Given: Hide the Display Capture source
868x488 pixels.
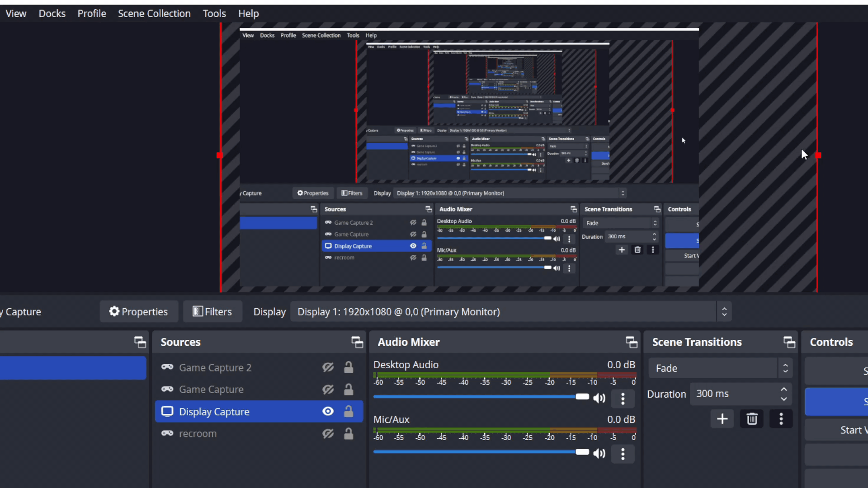Looking at the screenshot, I should tap(328, 412).
